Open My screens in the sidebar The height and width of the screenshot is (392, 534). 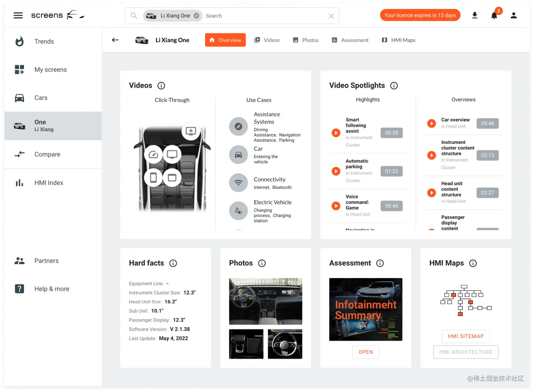(x=53, y=70)
